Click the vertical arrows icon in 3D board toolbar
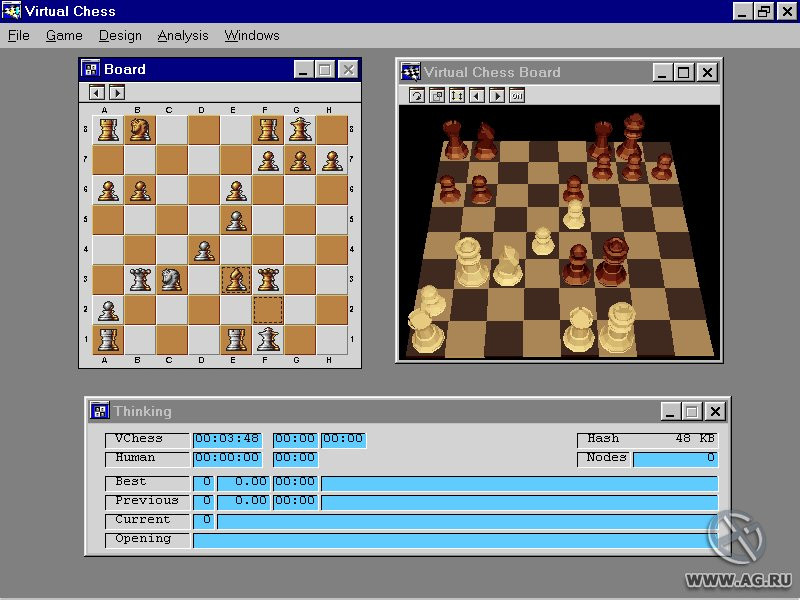 coord(457,95)
